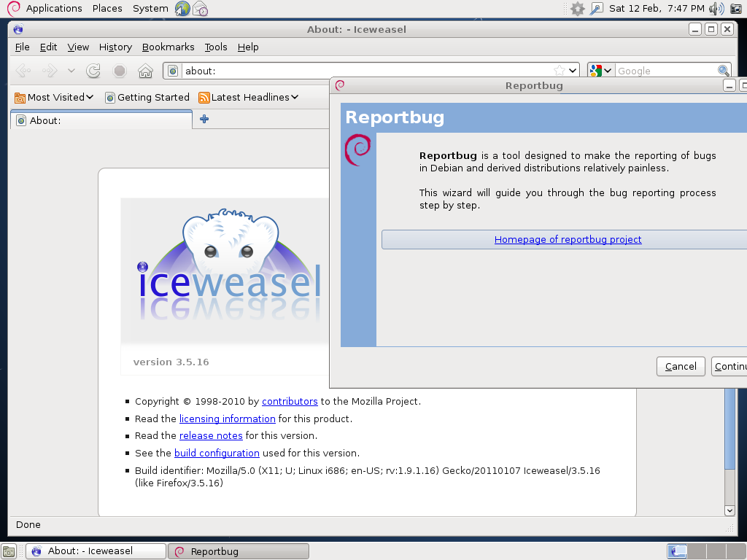Click in the about: address field

pyautogui.click(x=367, y=71)
